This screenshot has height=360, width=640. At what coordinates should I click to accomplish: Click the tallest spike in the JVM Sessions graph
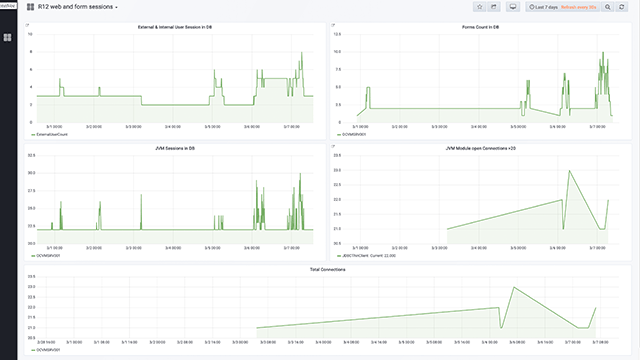(300, 173)
